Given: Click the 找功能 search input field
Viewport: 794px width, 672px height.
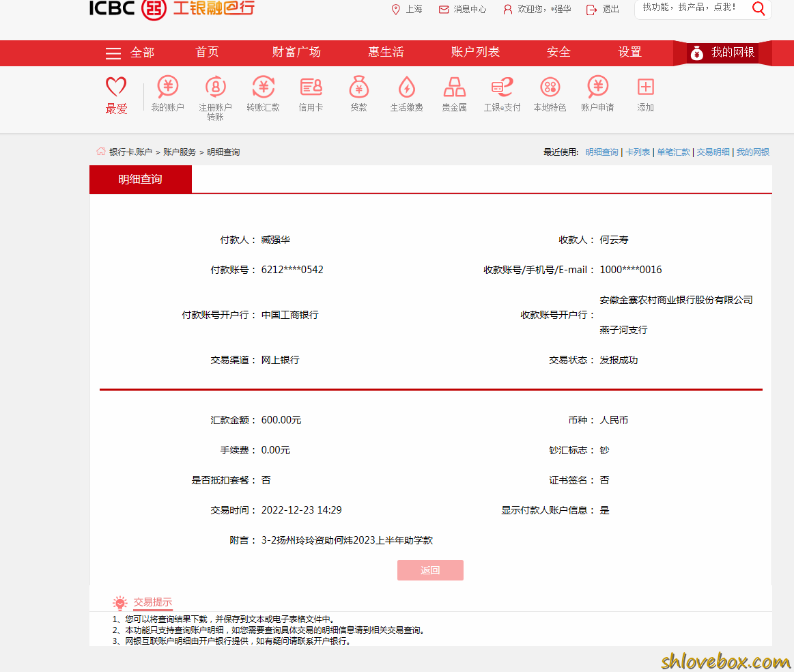Looking at the screenshot, I should click(691, 8).
